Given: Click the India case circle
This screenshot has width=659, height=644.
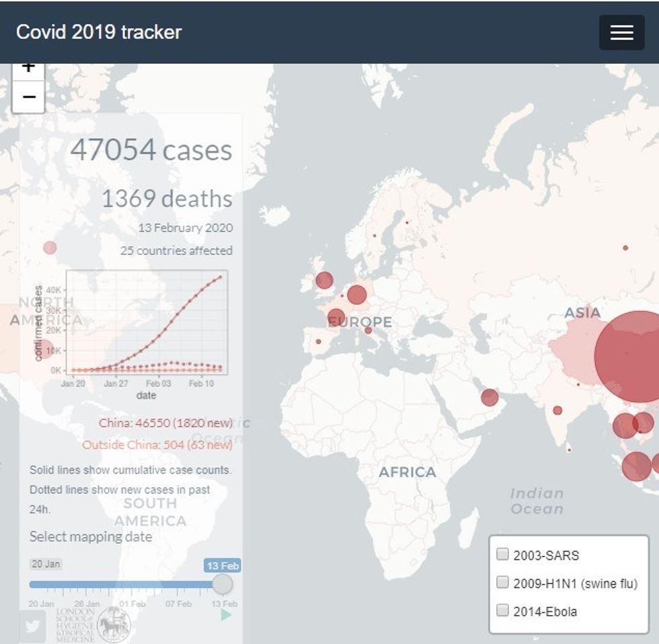Looking at the screenshot, I should coord(557,410).
